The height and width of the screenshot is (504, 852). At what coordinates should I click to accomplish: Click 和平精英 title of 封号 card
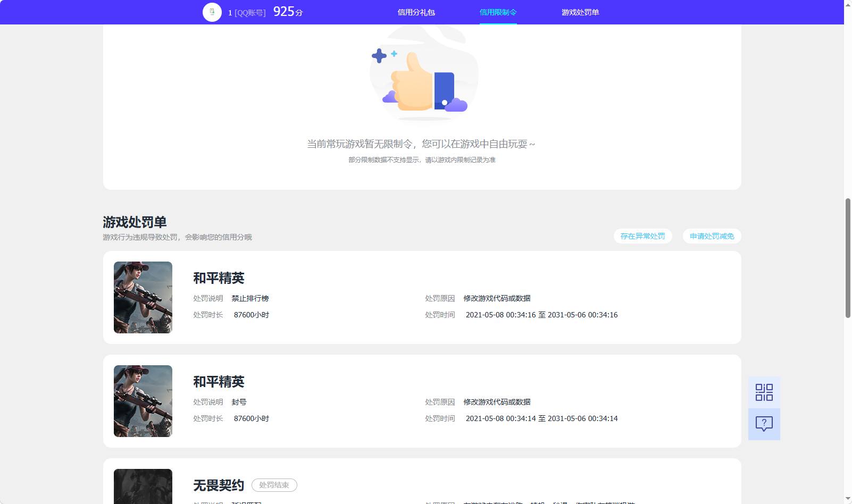tap(219, 382)
